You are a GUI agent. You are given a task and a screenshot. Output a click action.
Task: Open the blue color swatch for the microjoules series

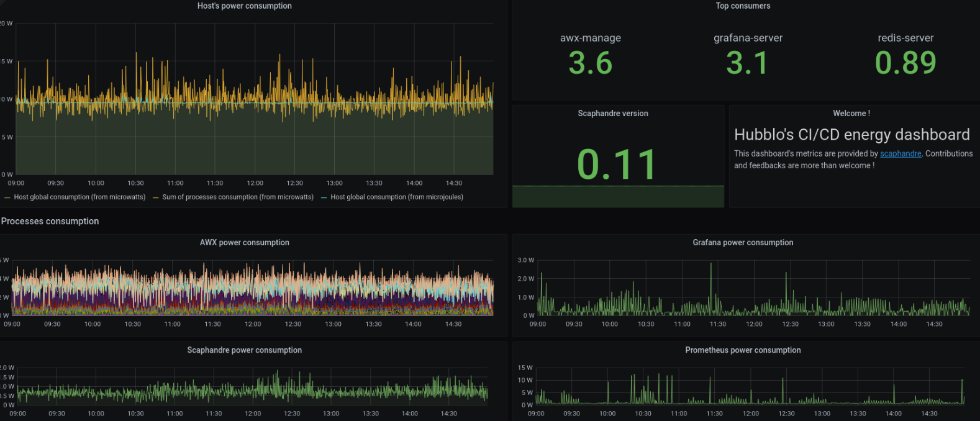click(324, 197)
